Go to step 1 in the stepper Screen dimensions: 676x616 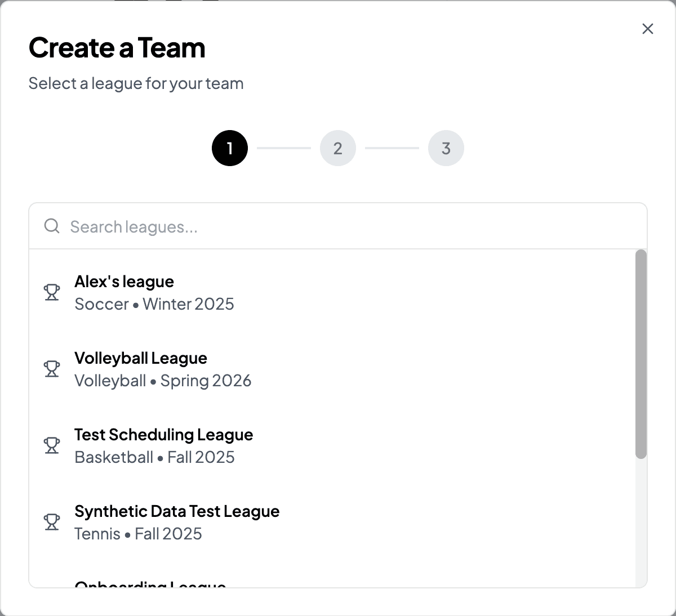click(230, 148)
